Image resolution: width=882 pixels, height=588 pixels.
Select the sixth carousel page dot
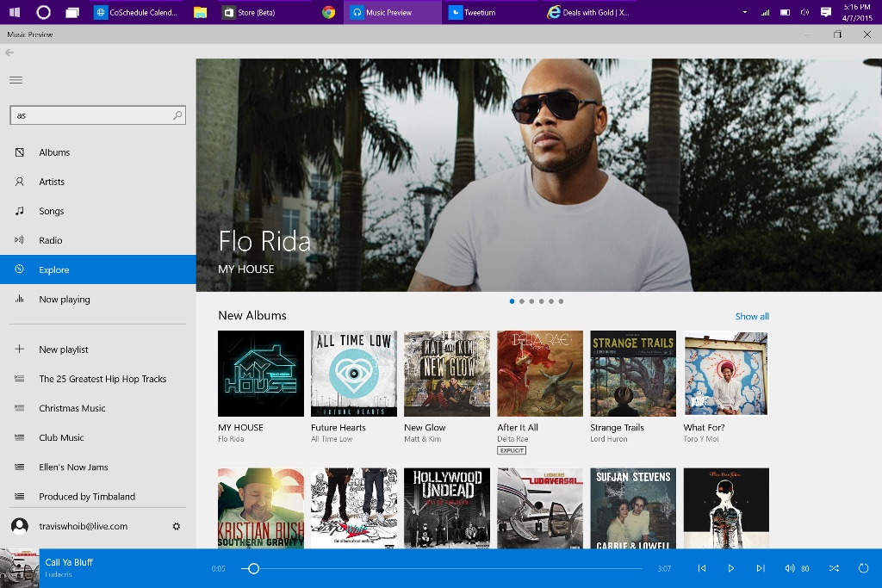tap(561, 301)
